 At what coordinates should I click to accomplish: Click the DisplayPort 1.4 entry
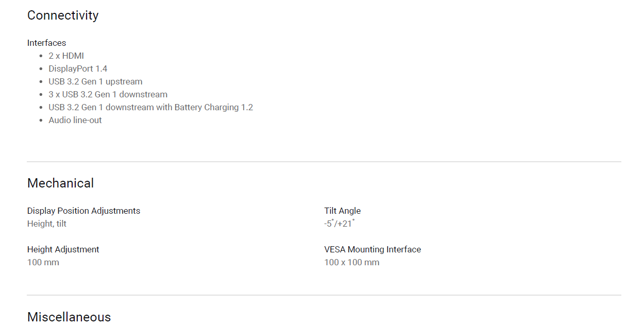tap(78, 69)
